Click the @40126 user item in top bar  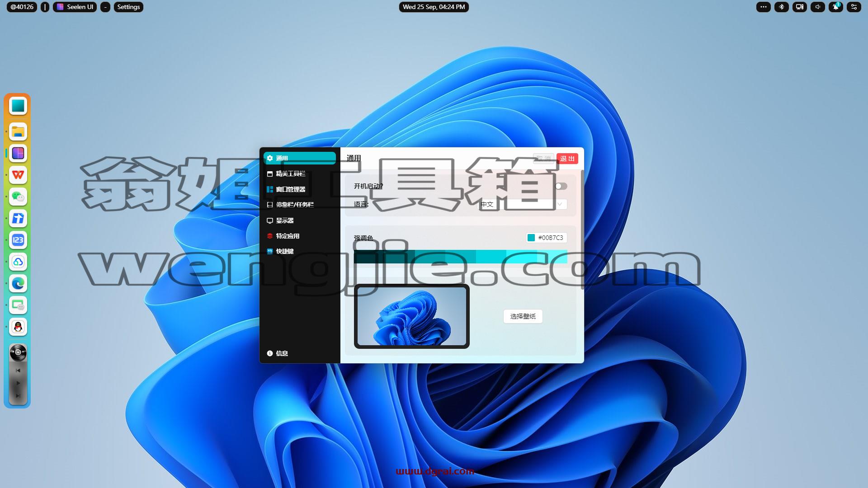pyautogui.click(x=22, y=7)
